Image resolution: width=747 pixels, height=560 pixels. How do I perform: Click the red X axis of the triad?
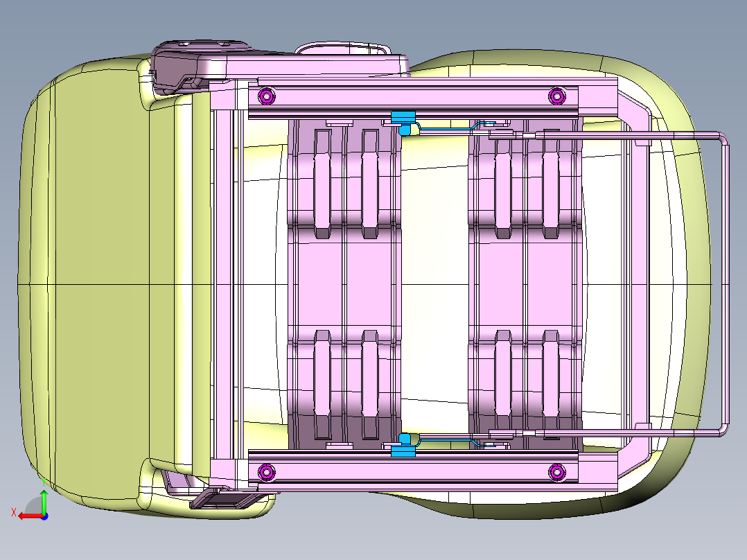tap(31, 516)
